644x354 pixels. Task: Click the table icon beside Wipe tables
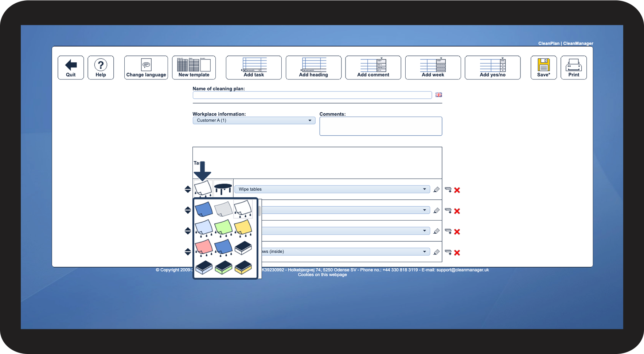223,189
